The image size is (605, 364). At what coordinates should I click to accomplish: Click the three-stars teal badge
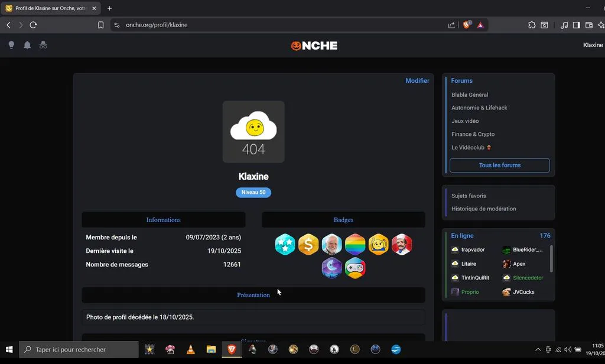(285, 244)
